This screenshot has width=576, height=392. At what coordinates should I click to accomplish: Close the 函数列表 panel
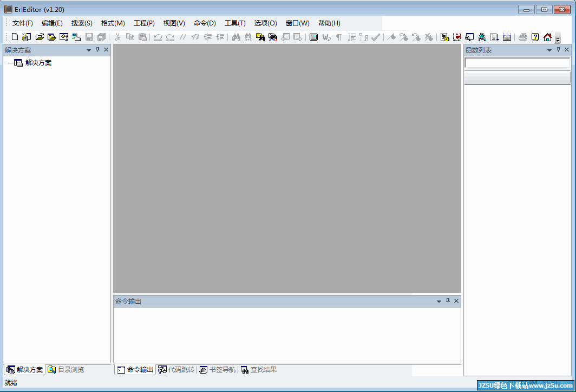click(567, 50)
